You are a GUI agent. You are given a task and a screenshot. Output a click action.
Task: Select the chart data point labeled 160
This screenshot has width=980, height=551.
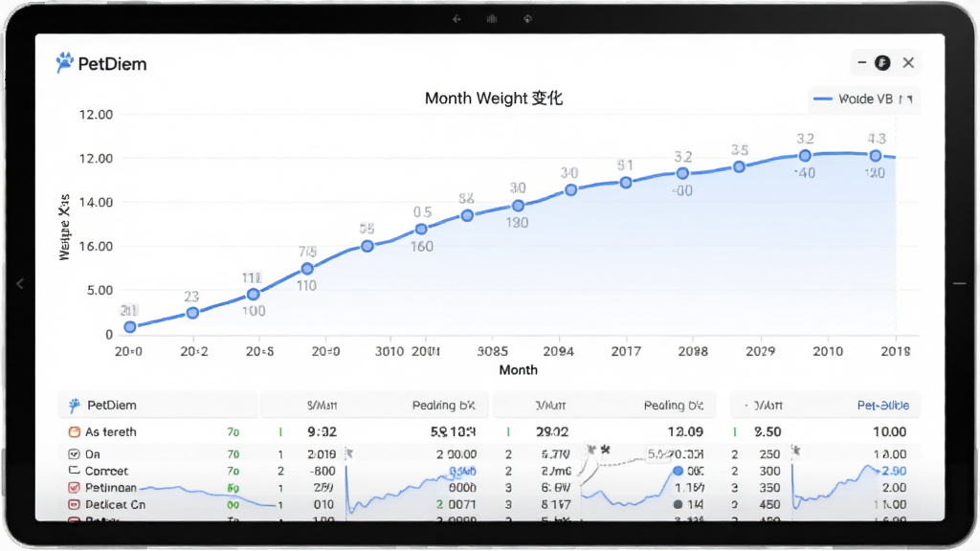pos(421,230)
